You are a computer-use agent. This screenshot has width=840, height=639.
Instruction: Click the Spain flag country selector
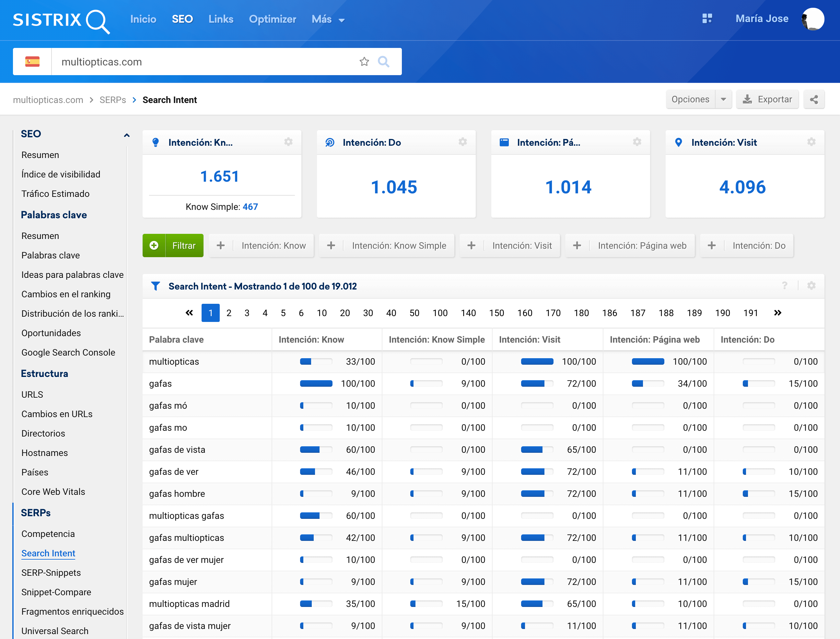[x=32, y=62]
